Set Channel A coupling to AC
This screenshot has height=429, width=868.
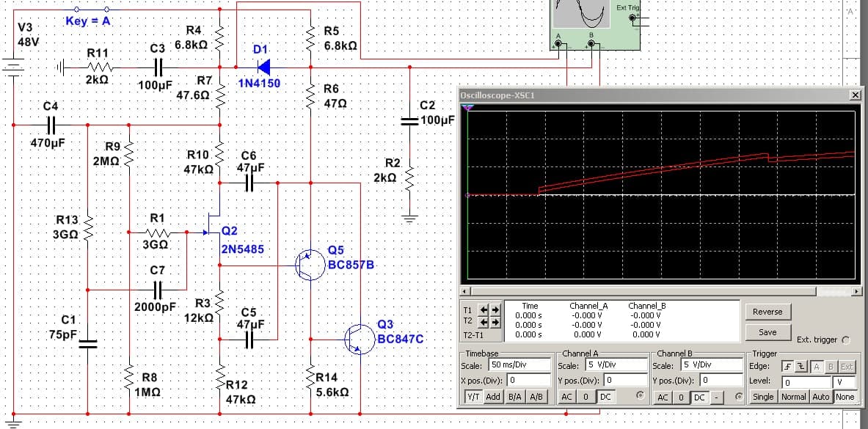[x=566, y=397]
